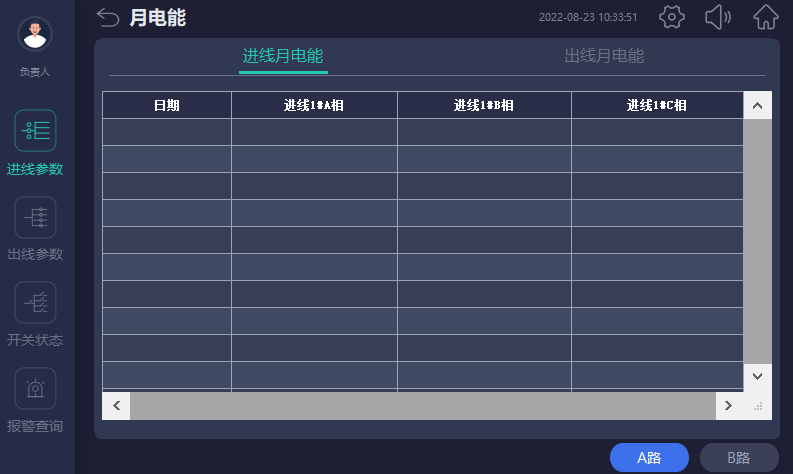
Task: Click the table resize grip corner
Action: pyautogui.click(x=758, y=406)
